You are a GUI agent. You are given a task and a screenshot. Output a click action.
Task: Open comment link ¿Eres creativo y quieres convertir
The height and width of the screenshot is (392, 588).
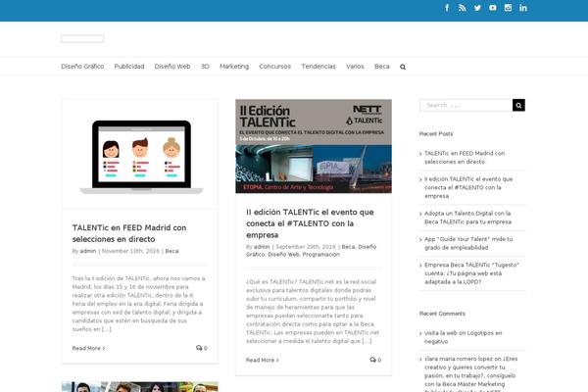[x=469, y=375]
